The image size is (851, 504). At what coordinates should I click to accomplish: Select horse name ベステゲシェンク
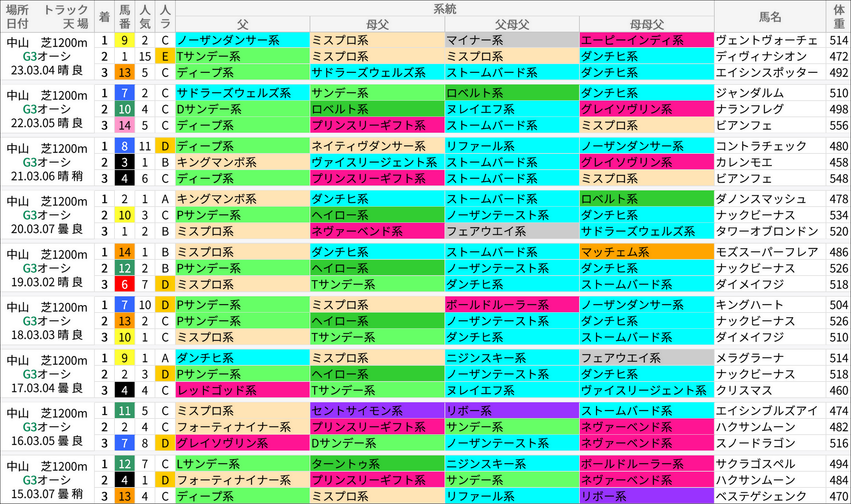pos(761,497)
